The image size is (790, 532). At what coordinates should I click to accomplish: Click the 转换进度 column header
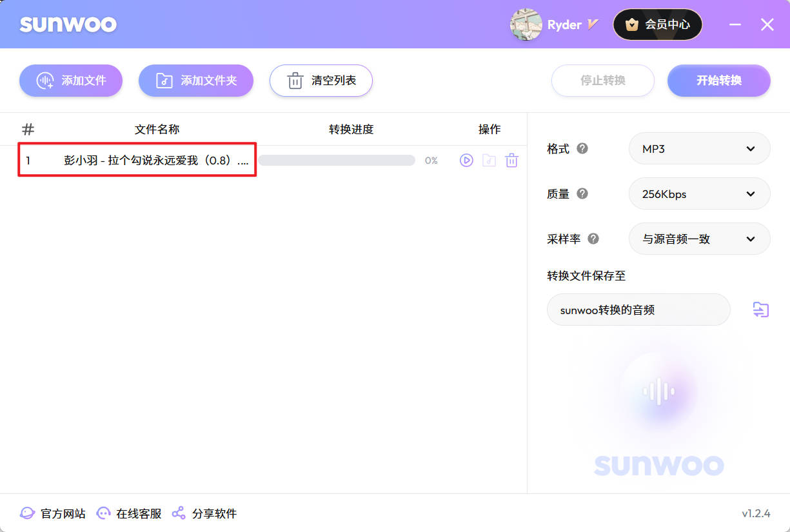click(x=351, y=129)
